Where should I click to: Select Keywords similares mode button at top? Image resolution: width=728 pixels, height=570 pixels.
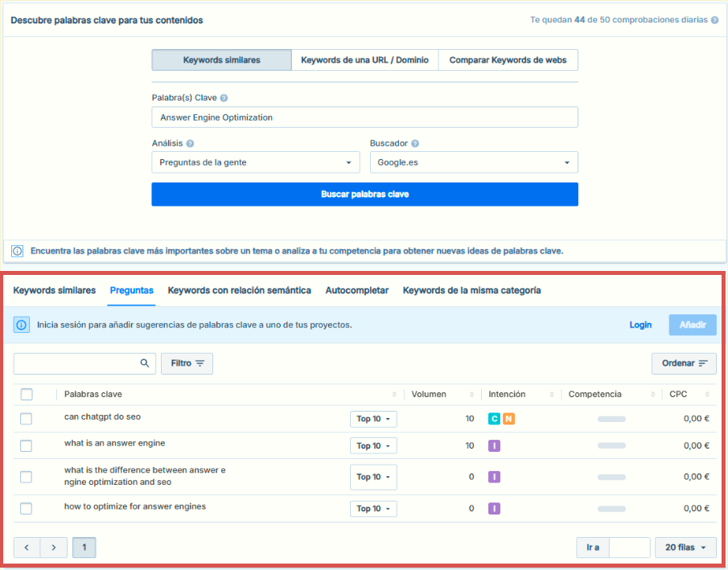coord(222,59)
